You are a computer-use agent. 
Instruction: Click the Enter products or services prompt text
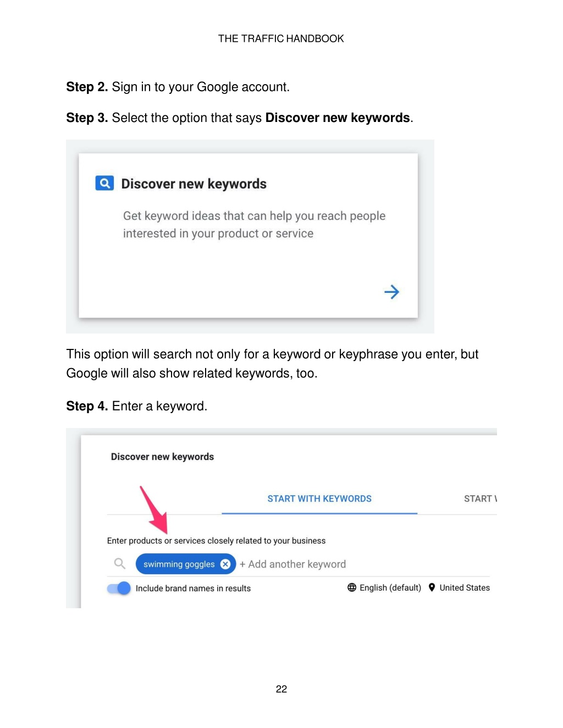[216, 541]
